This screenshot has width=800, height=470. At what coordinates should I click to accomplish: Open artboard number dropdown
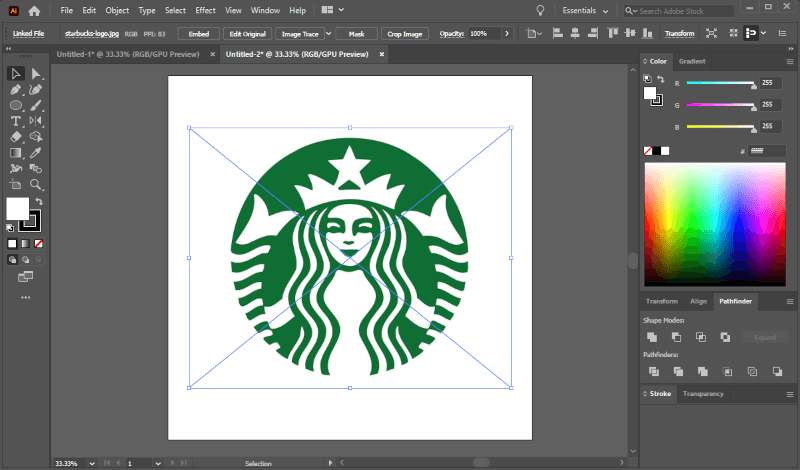[158, 463]
